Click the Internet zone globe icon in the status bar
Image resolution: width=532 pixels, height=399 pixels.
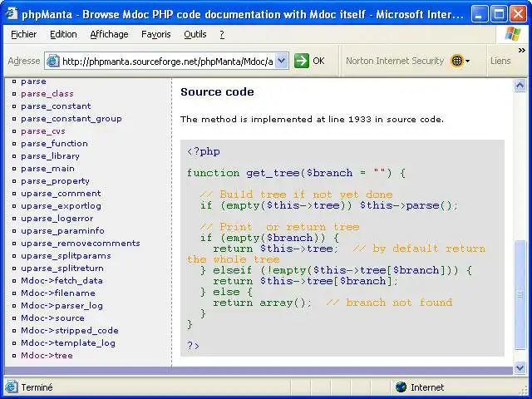(x=401, y=387)
